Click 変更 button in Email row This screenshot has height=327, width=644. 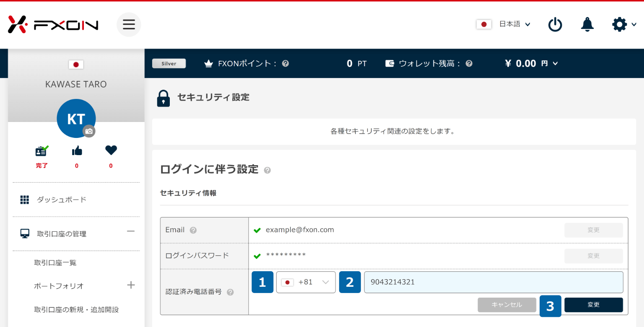593,230
